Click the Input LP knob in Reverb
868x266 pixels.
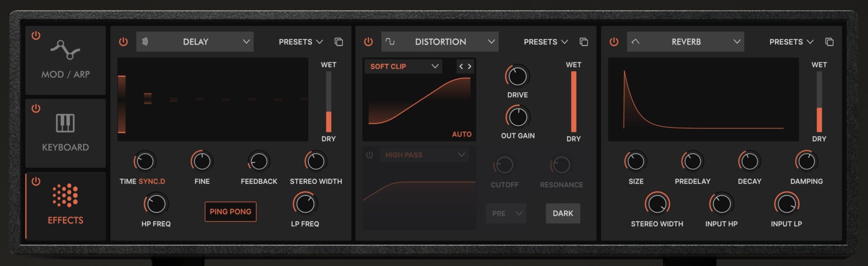point(786,204)
